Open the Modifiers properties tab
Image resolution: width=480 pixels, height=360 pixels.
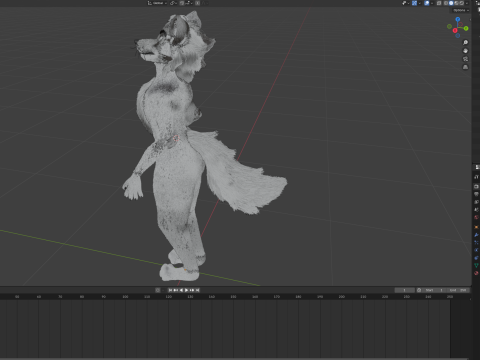(x=476, y=235)
